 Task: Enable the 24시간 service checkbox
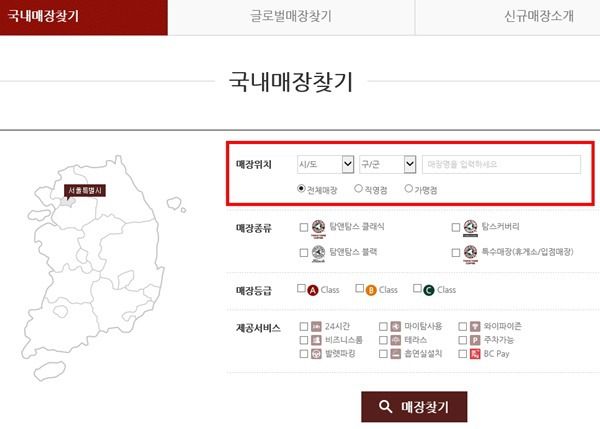tap(304, 326)
